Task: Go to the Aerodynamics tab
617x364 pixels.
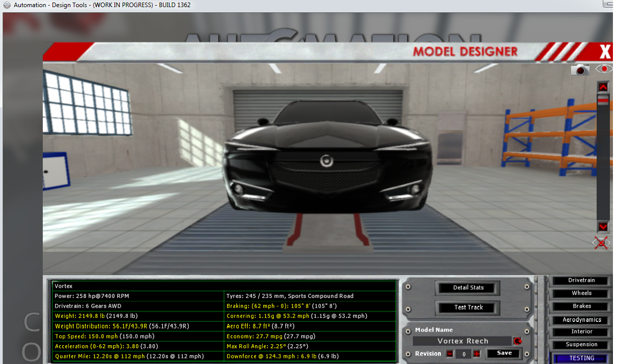Action: (581, 320)
